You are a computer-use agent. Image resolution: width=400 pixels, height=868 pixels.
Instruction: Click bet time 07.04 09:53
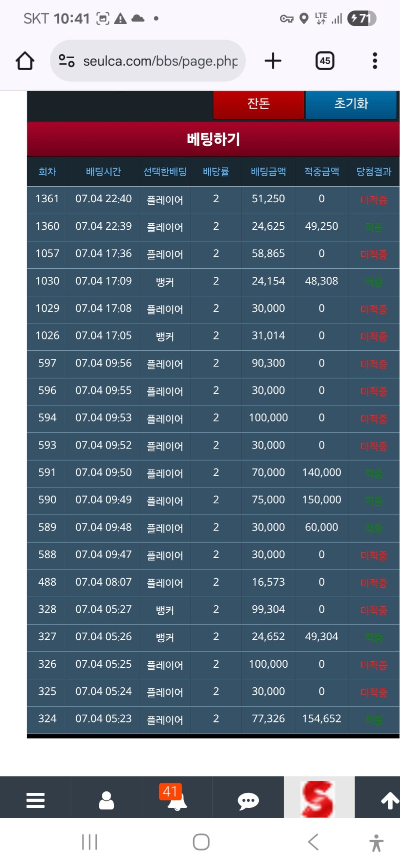pyautogui.click(x=103, y=418)
